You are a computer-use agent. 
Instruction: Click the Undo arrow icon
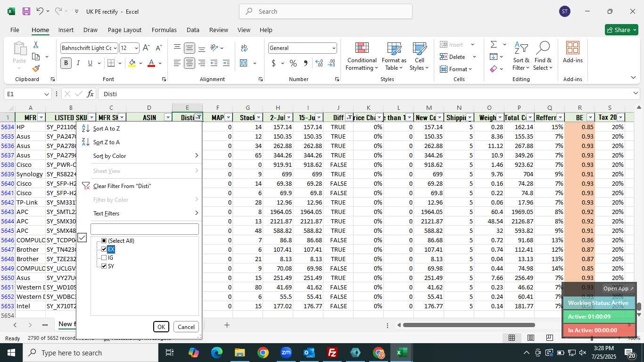coord(40,11)
